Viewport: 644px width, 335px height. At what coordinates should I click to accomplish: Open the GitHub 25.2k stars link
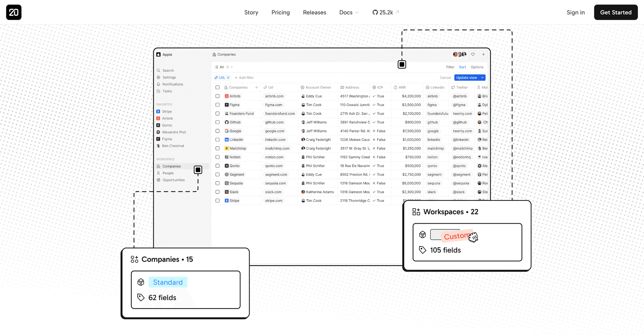[385, 12]
